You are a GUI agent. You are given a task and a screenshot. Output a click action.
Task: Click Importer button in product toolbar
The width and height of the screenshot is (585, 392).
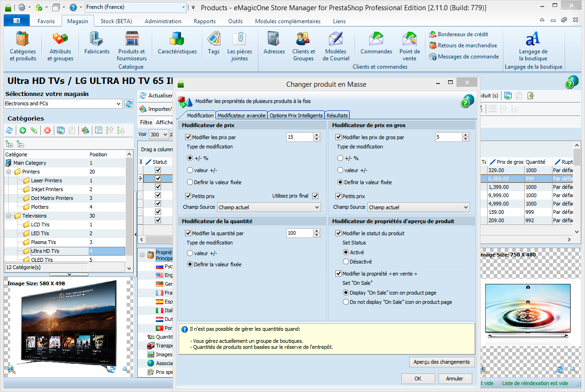click(156, 109)
